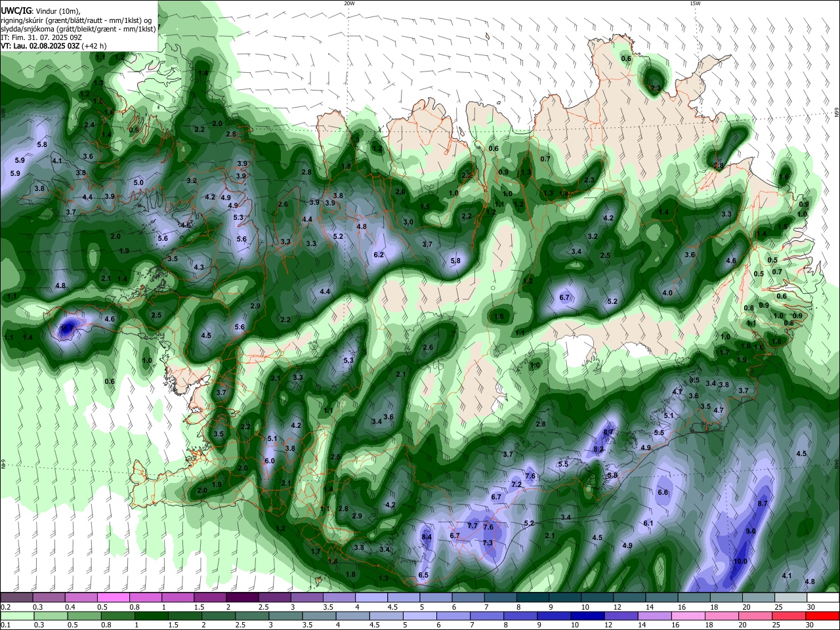Select the '6.6' precipitation value on the map

click(x=663, y=492)
